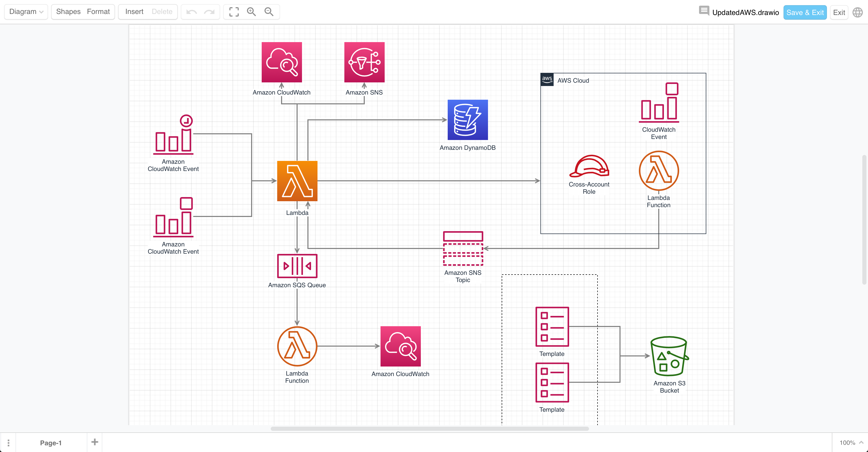The width and height of the screenshot is (868, 452).
Task: Click the zoom-in magnifier icon
Action: point(251,11)
